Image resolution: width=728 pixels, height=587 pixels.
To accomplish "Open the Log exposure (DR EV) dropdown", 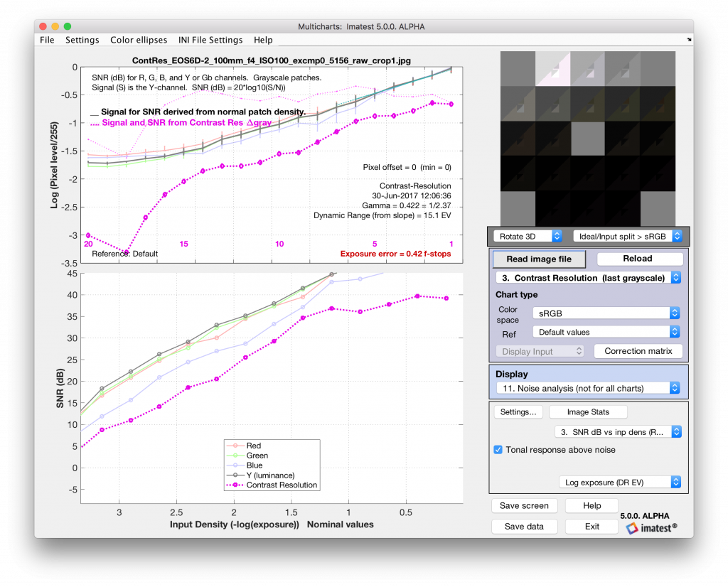I will pyautogui.click(x=620, y=482).
